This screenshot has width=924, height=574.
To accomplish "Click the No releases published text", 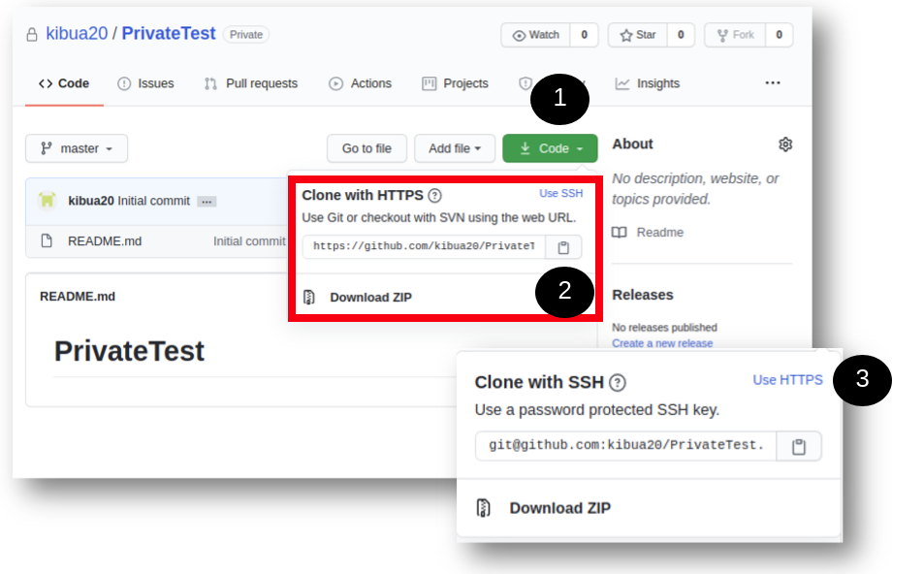I will click(x=664, y=327).
